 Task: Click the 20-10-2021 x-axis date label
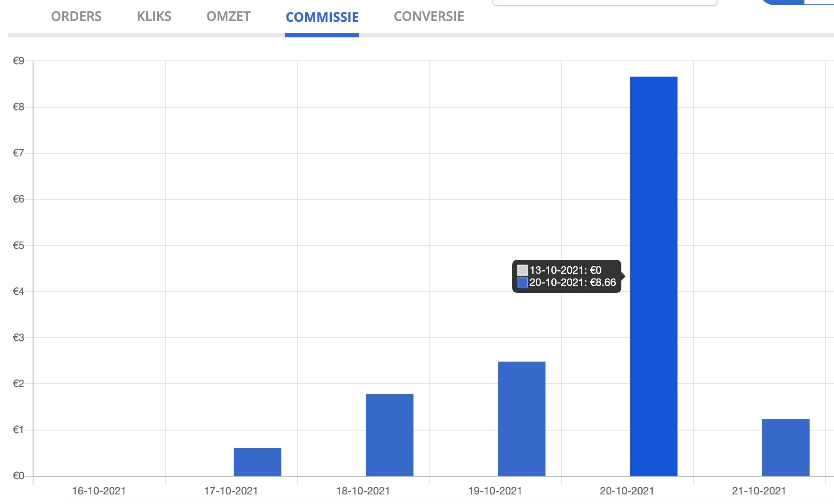coord(627,491)
